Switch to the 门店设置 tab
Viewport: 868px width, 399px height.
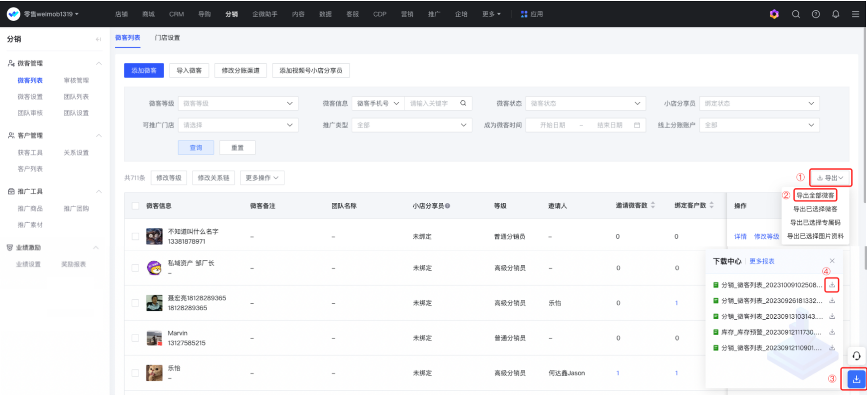click(167, 38)
